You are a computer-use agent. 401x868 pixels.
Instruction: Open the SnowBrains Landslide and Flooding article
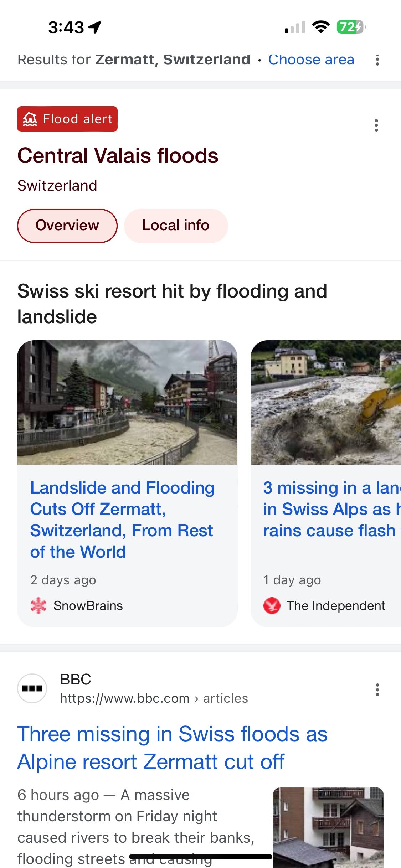coord(122,520)
